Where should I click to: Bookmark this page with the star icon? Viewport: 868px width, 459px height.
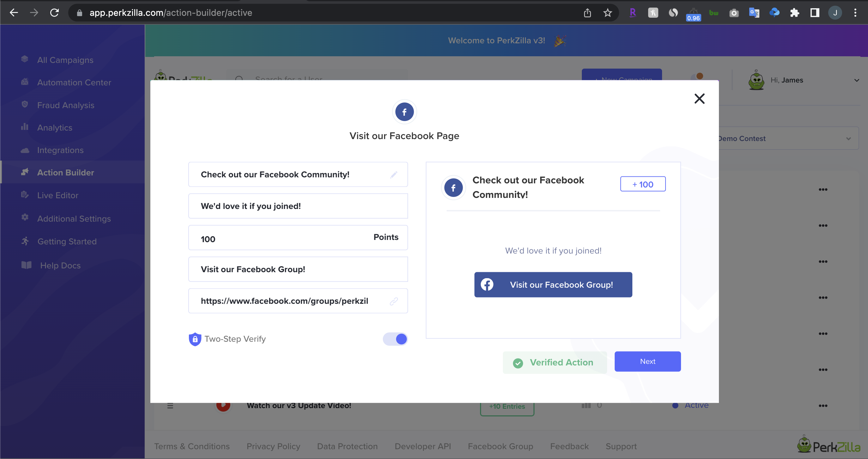(x=607, y=13)
